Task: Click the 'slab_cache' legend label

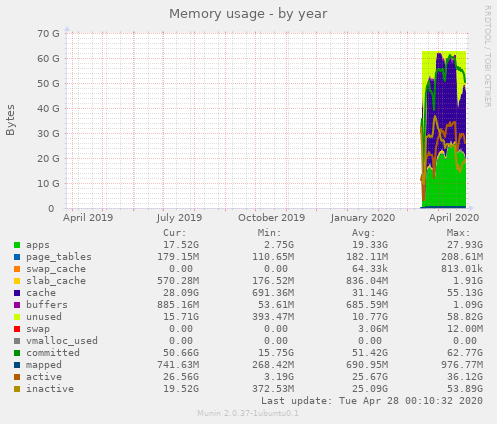Action: click(56, 281)
